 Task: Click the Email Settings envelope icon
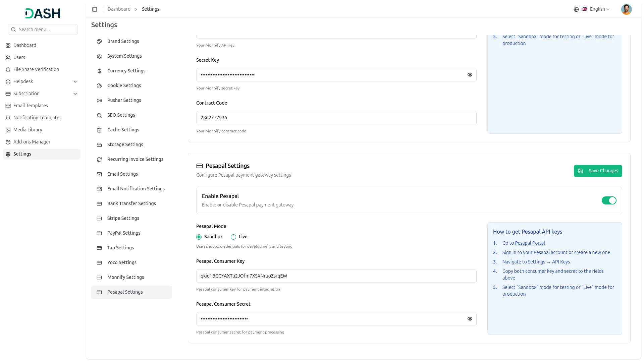[x=99, y=174]
